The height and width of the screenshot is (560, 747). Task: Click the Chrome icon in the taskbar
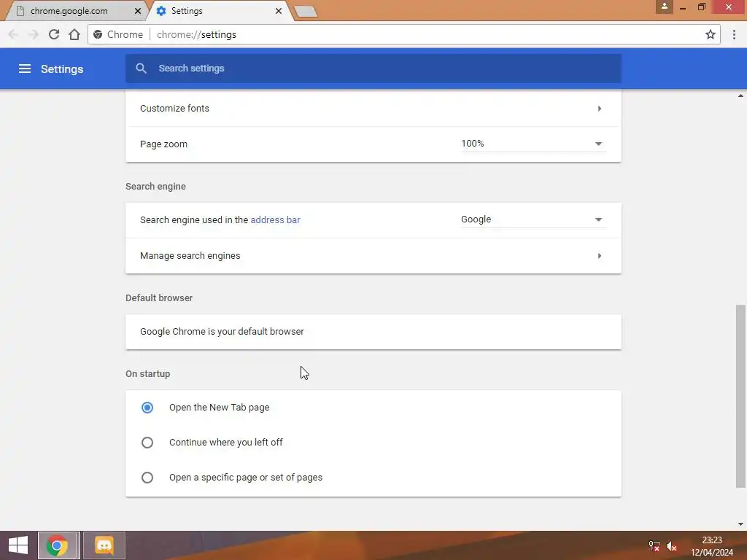pos(57,545)
